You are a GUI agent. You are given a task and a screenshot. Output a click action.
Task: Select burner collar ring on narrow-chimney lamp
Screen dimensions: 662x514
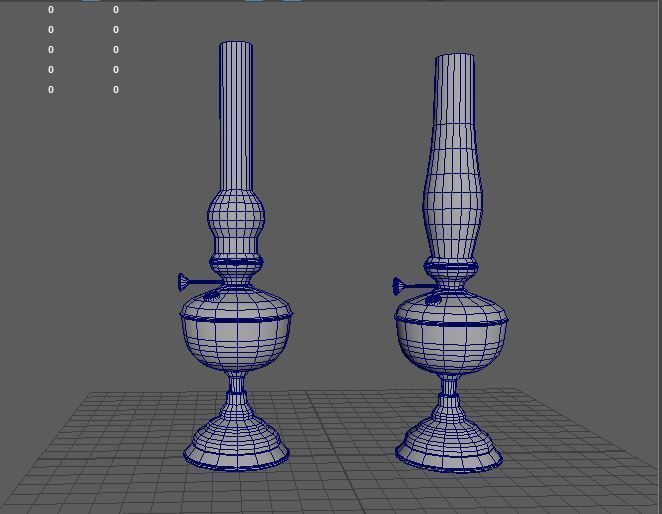pos(236,261)
